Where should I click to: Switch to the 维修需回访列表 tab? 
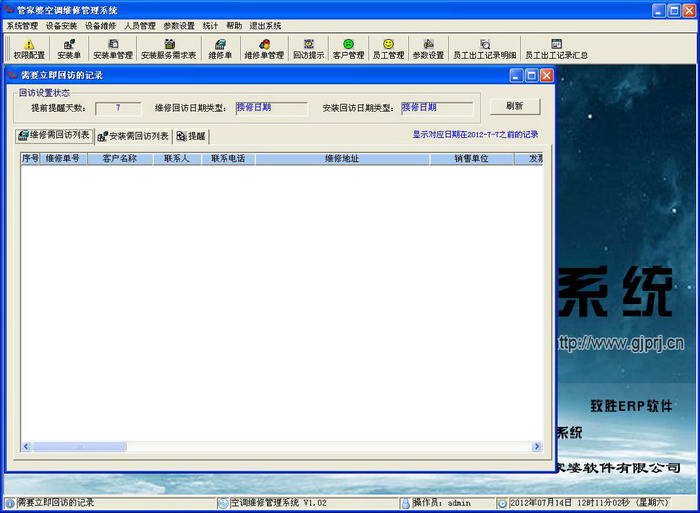[x=54, y=135]
